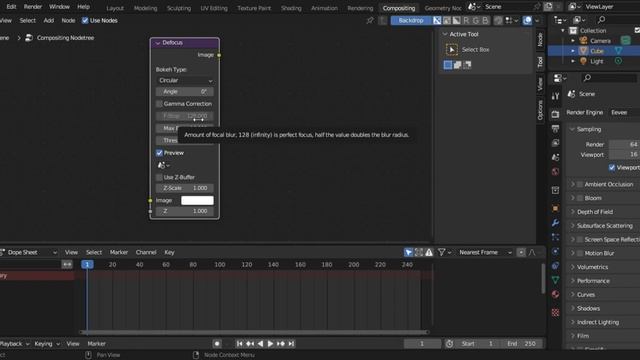Jump to the start frame
This screenshot has width=640, height=360.
point(240,344)
